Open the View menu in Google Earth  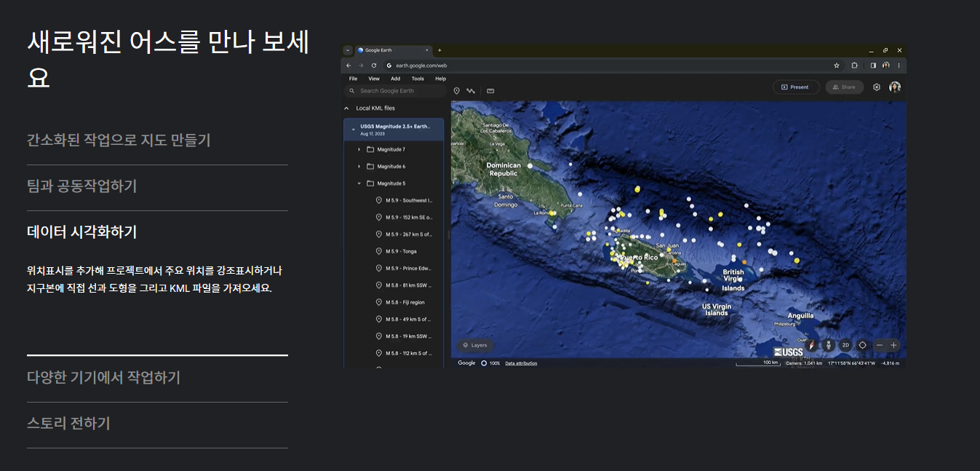tap(374, 79)
